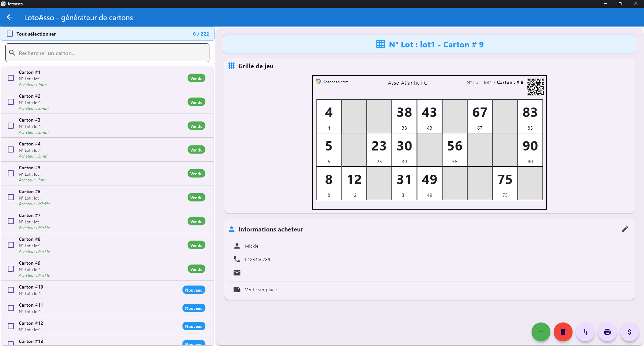Screen dimensions: 644x346
Task: Tick the checkbox for Carton #5
Action: 11,173
